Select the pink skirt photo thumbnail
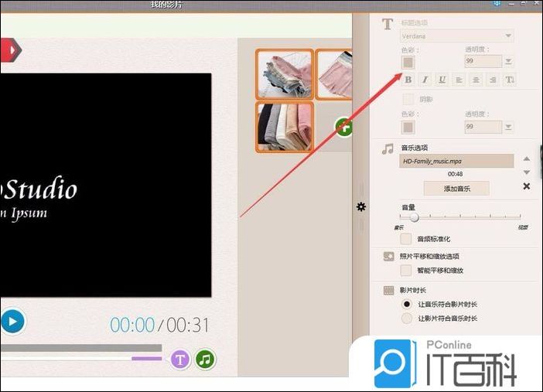This screenshot has height=392, width=543. click(334, 74)
